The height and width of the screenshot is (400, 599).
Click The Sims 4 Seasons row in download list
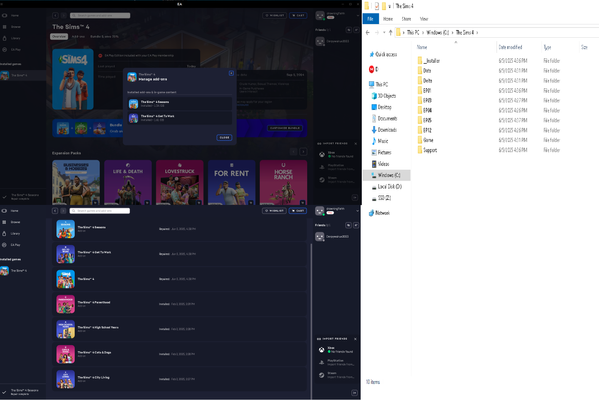(x=180, y=229)
